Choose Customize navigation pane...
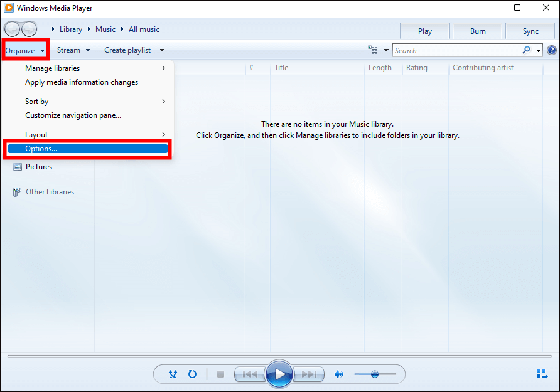This screenshot has height=392, width=560. (x=73, y=115)
